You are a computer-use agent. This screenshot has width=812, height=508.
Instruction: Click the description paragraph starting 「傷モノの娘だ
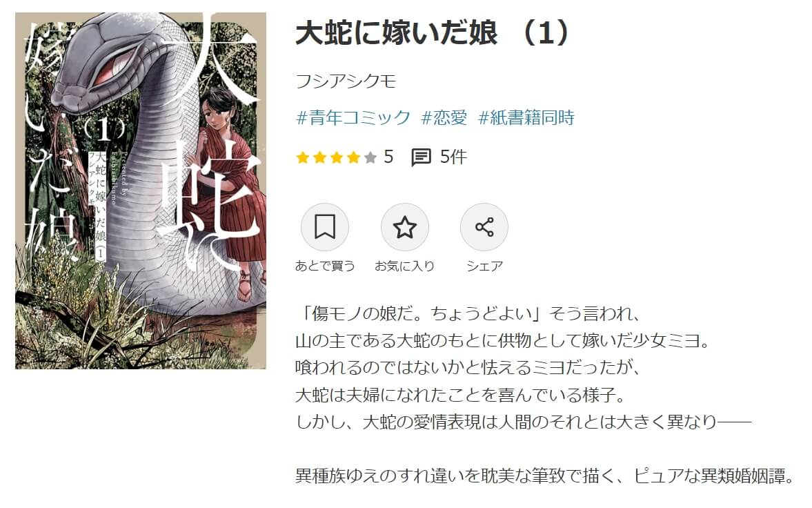[x=523, y=368]
